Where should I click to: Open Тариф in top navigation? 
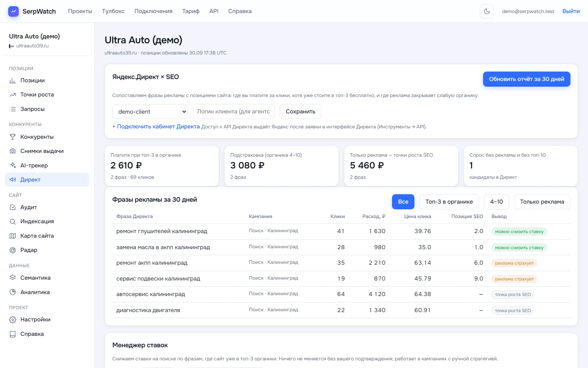pos(191,11)
